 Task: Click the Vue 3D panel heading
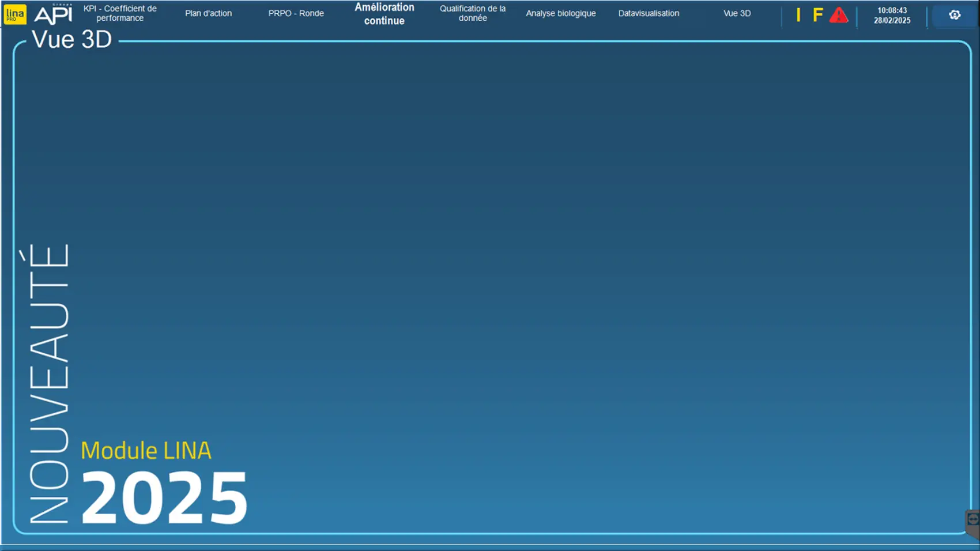[x=71, y=40]
